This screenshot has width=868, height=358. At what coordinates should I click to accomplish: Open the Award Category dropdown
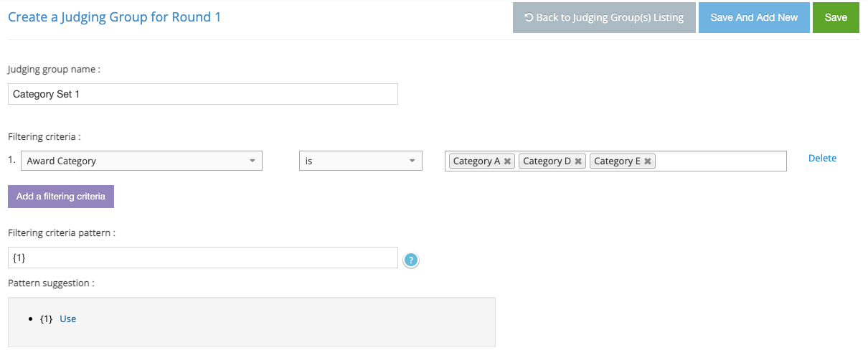coord(141,161)
